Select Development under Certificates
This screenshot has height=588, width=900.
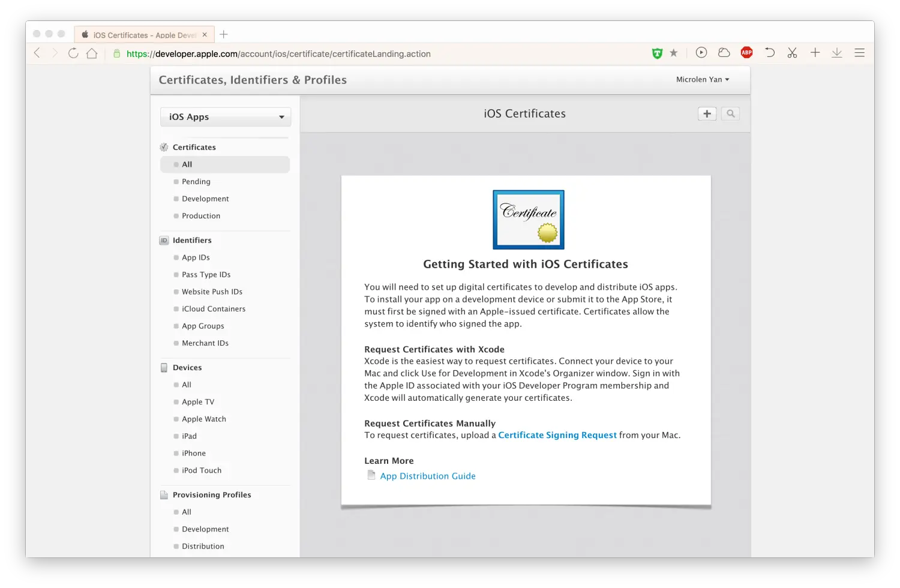pyautogui.click(x=205, y=199)
